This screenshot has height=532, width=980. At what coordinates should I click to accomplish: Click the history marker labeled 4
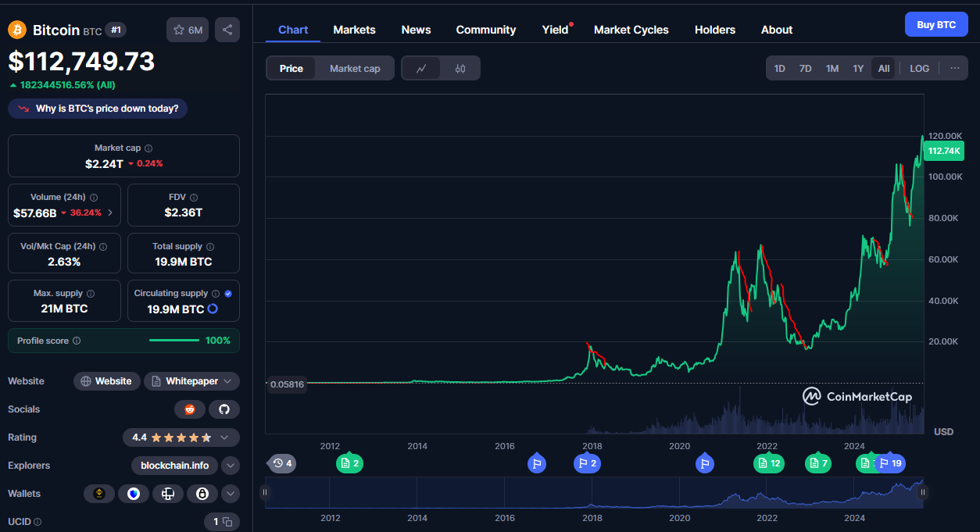(282, 463)
